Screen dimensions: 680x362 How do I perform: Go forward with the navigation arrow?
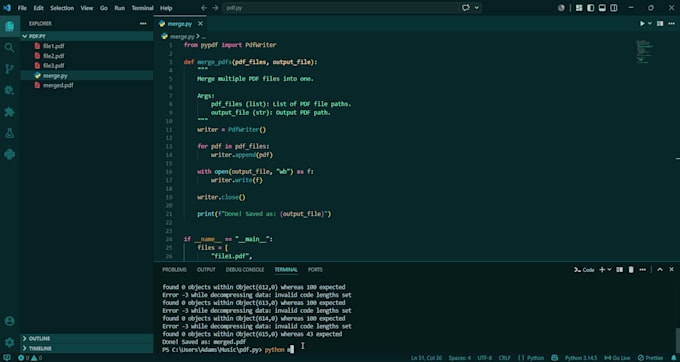[216, 8]
